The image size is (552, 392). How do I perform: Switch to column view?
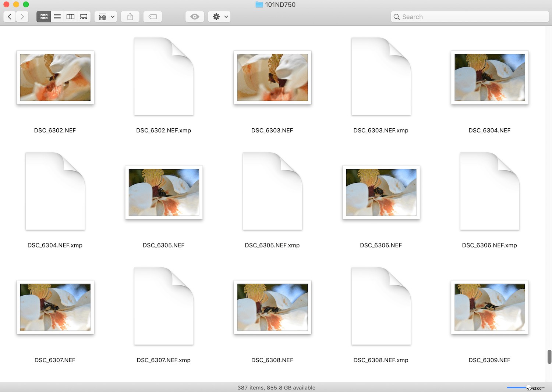click(70, 17)
